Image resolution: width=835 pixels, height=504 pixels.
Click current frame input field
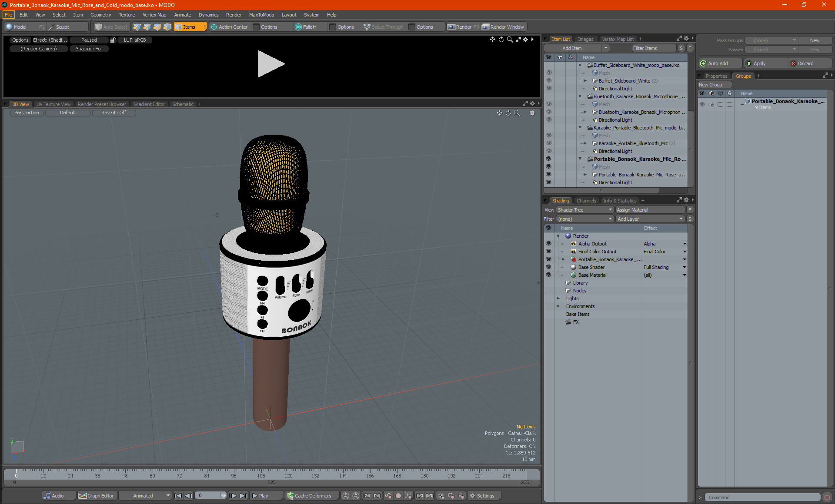point(208,496)
